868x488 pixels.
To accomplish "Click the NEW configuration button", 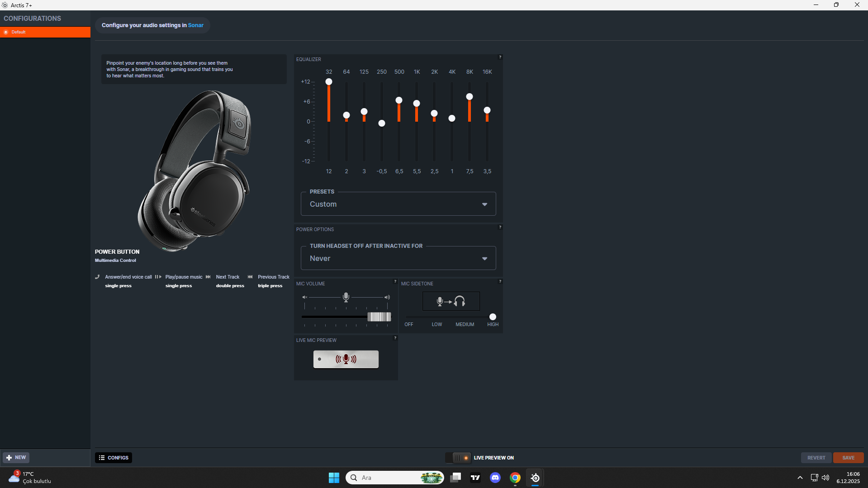I will [x=16, y=458].
